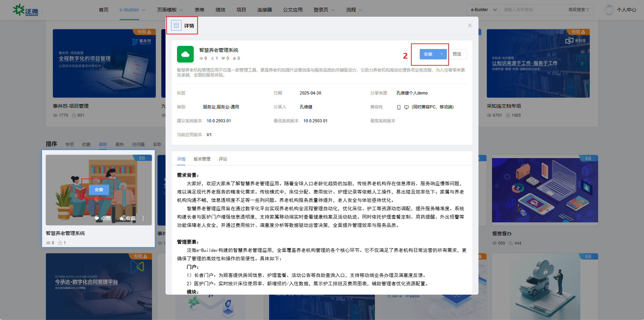
Task: Sort by 最新
Action: pos(103,145)
